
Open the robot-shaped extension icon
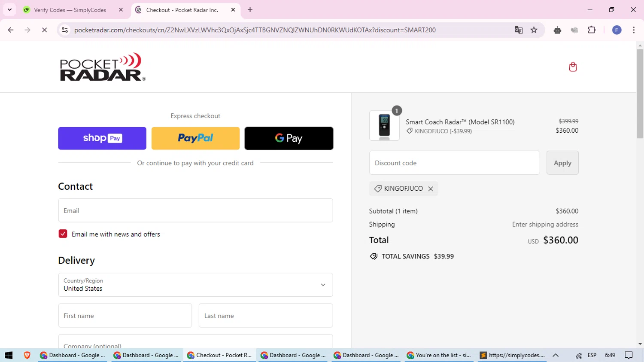[x=557, y=30]
